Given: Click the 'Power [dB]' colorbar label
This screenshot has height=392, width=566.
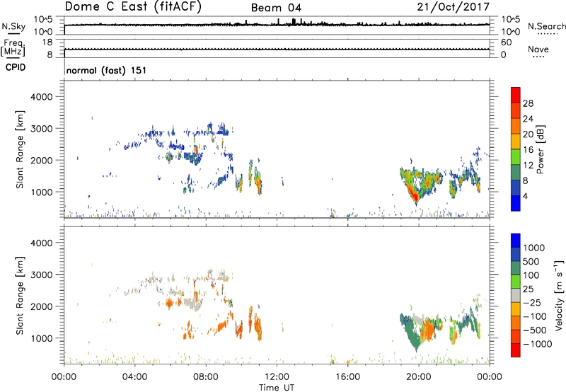Looking at the screenshot, I should [541, 149].
